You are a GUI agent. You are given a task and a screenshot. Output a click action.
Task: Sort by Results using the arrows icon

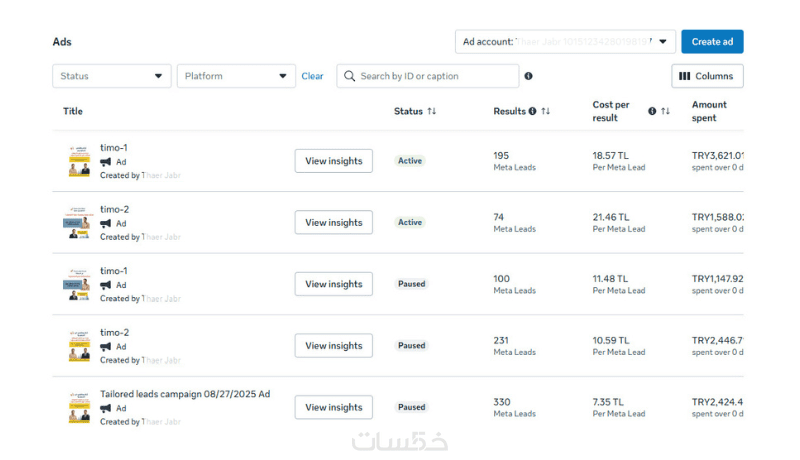pyautogui.click(x=546, y=111)
